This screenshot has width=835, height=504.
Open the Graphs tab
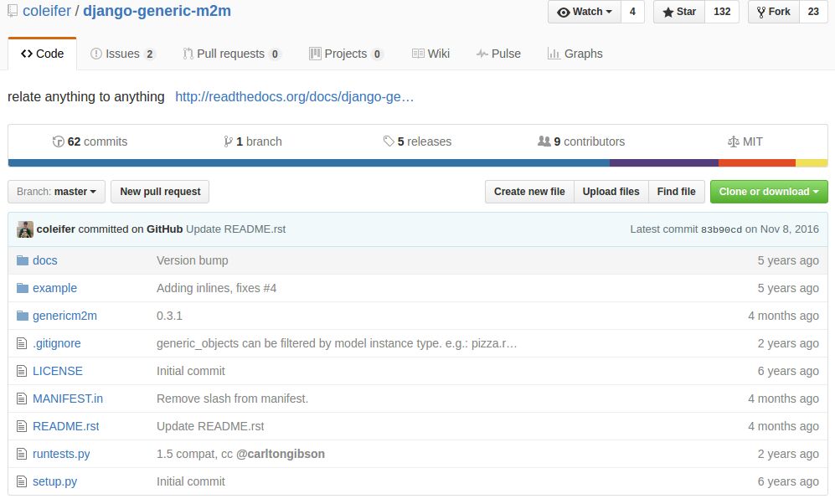point(575,54)
